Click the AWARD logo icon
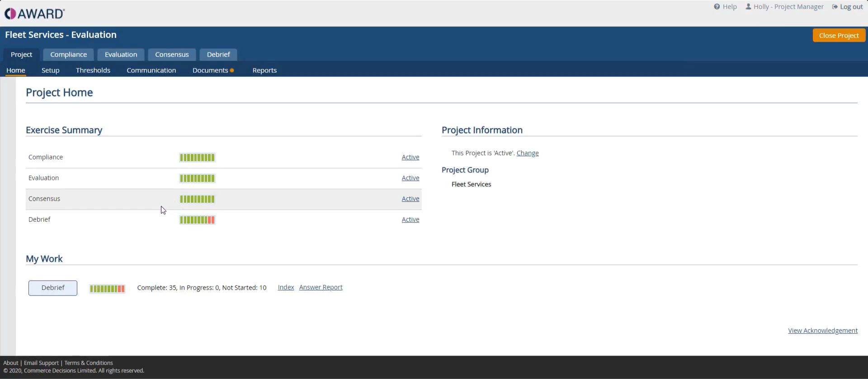This screenshot has width=868, height=379. pos(10,14)
